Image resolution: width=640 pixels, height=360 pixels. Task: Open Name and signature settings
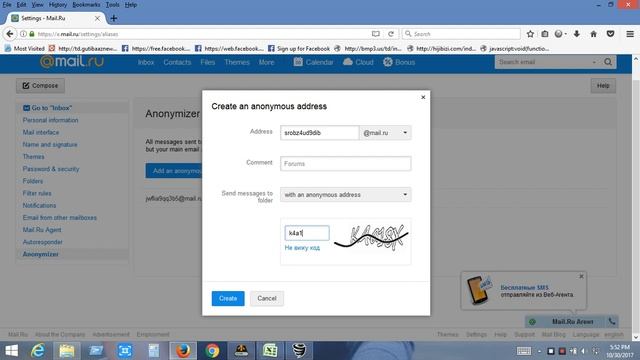click(x=50, y=144)
